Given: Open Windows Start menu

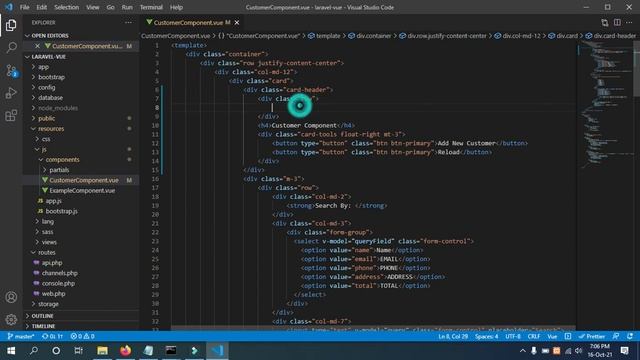Looking at the screenshot, I should click(x=11, y=351).
